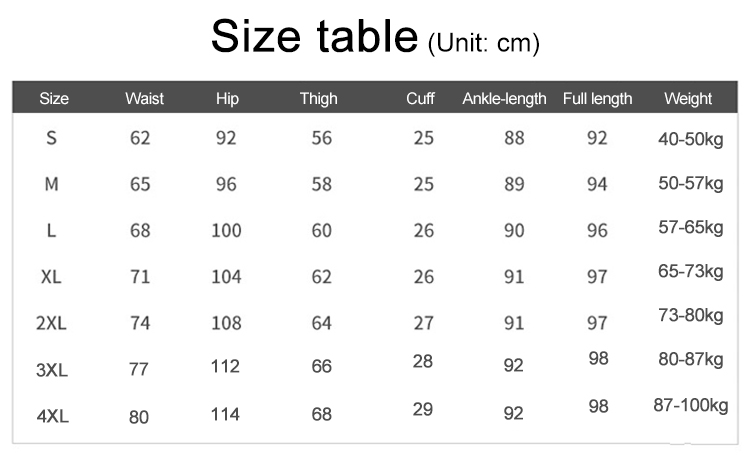Select the Cuff column header
This screenshot has height=463, width=750.
tap(420, 99)
